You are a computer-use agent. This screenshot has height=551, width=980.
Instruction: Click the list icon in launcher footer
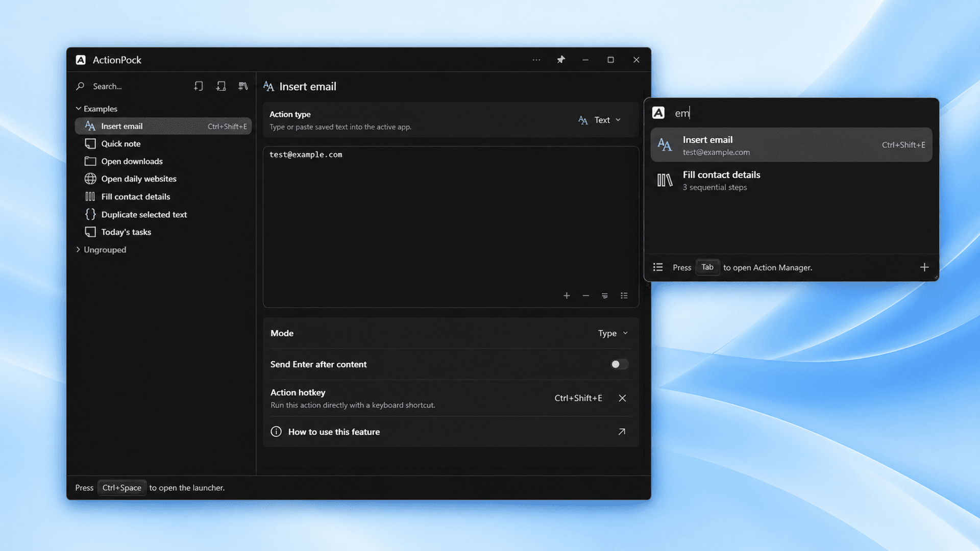click(x=658, y=267)
